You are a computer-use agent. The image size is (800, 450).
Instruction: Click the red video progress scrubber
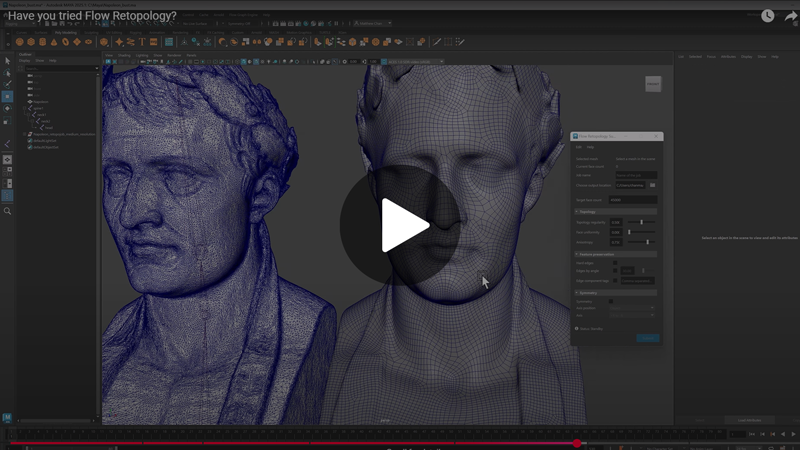pos(577,443)
